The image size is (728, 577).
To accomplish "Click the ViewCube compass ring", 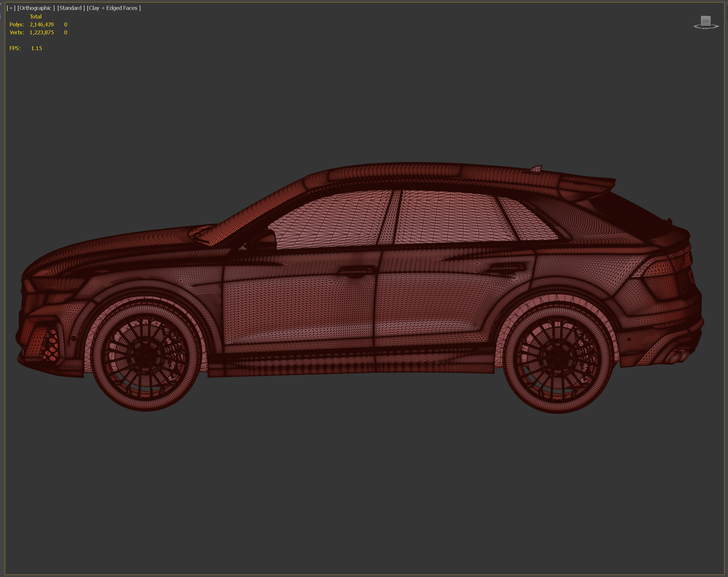I will click(706, 28).
